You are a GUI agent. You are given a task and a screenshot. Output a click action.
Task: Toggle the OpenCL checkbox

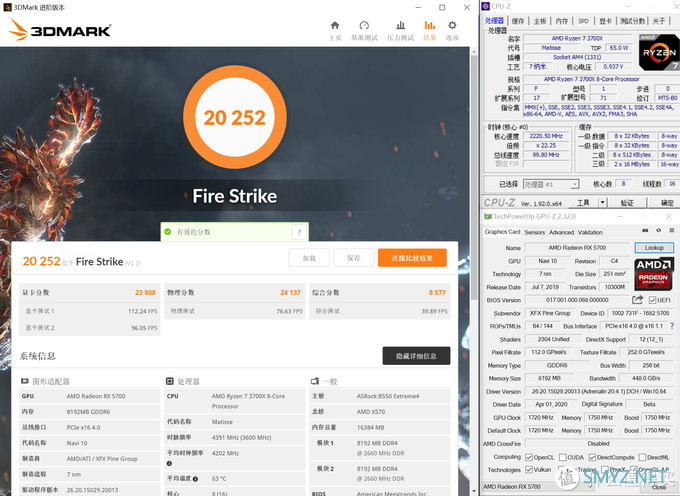(529, 457)
